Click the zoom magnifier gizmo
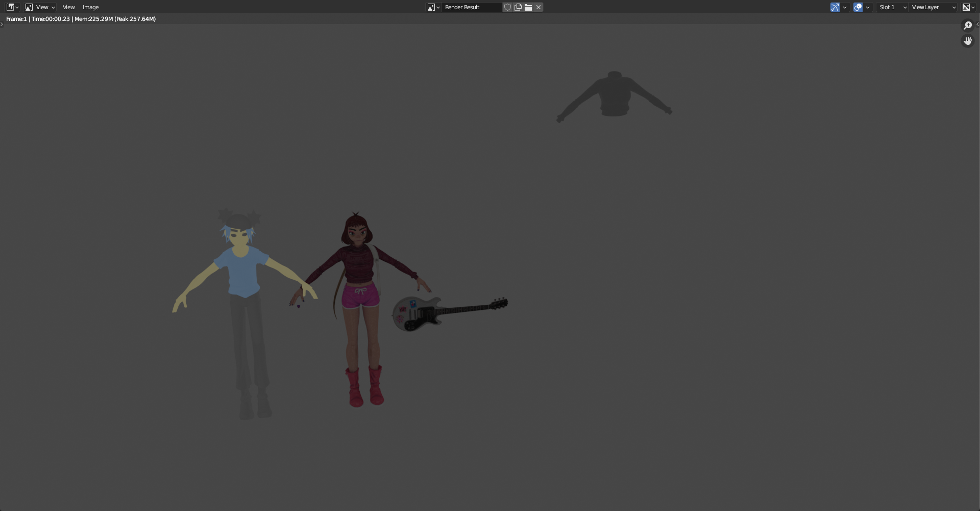The width and height of the screenshot is (980, 511). click(x=968, y=26)
